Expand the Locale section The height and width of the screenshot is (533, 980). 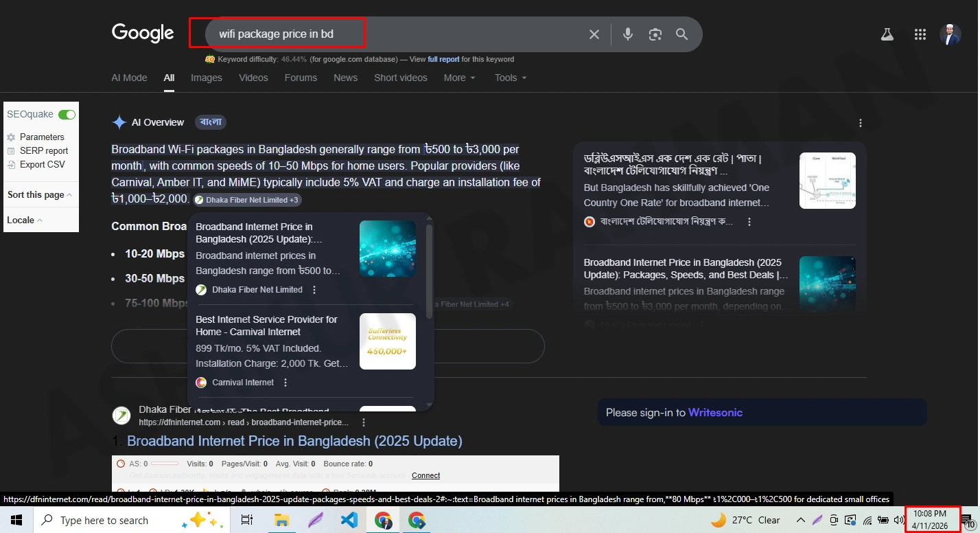(25, 220)
